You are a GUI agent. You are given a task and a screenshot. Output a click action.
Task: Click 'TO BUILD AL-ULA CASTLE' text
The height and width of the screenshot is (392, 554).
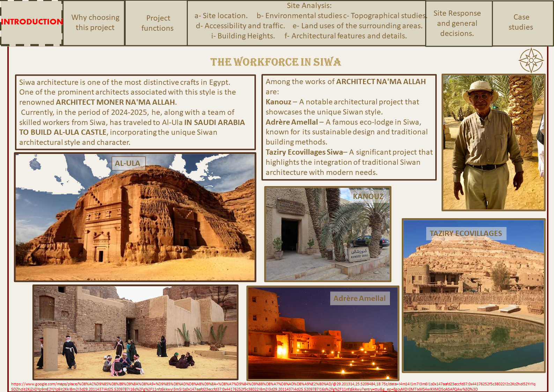click(63, 132)
